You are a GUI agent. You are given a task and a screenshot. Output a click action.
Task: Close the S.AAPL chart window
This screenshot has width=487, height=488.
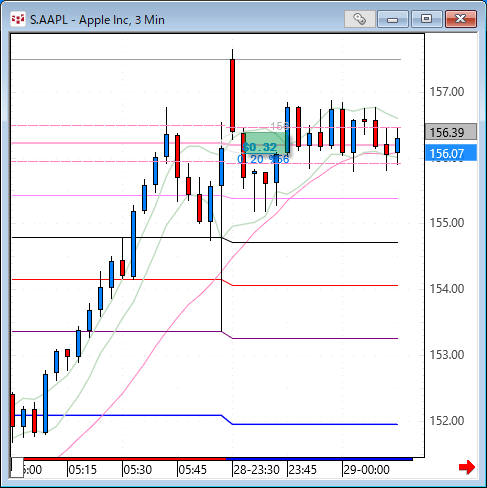pos(461,19)
